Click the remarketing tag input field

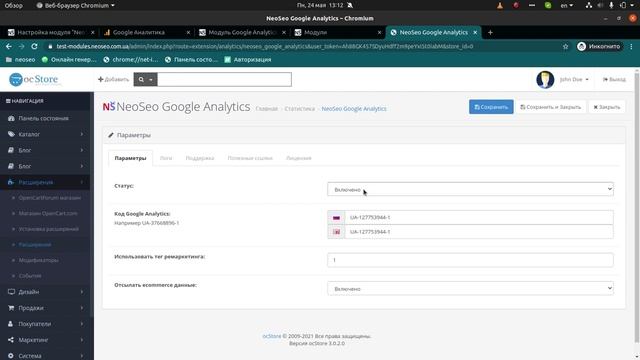(x=470, y=260)
